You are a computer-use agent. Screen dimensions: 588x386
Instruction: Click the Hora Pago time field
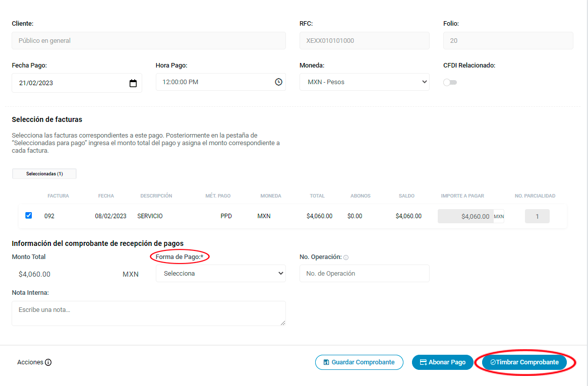(220, 82)
